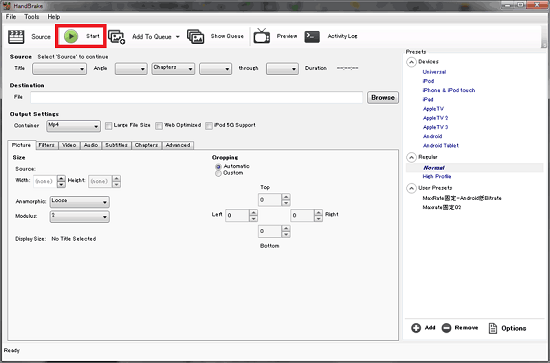Select the Universal preset
550x363 pixels.
pos(434,72)
